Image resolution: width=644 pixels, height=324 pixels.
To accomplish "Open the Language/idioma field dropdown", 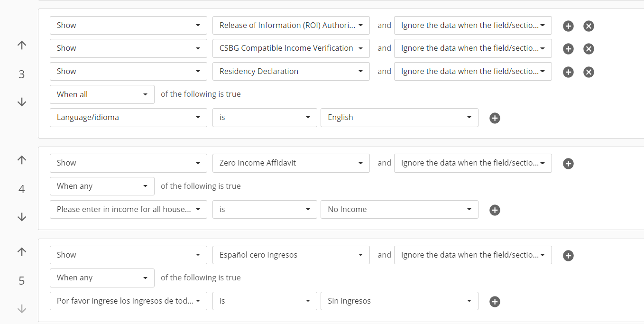I will [x=128, y=118].
